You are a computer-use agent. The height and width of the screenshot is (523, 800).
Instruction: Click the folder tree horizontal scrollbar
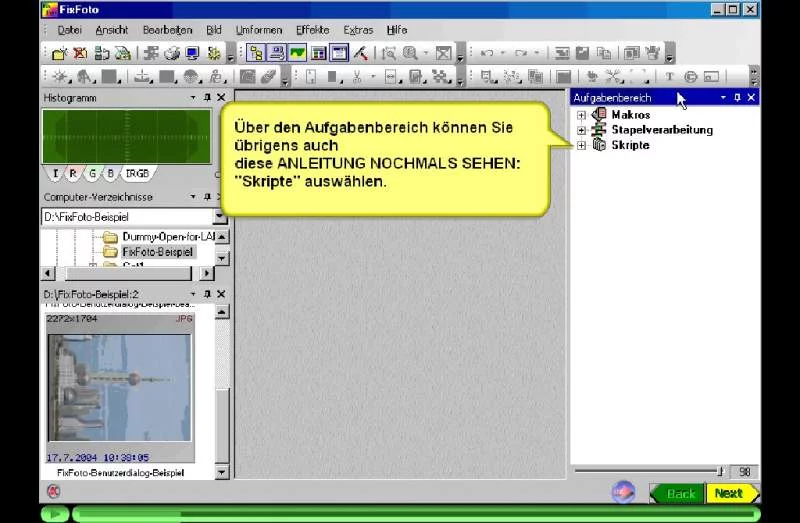pyautogui.click(x=127, y=273)
